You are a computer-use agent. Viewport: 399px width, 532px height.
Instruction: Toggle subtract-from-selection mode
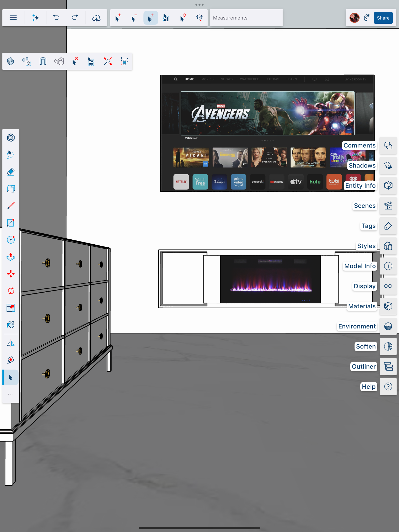point(134,18)
